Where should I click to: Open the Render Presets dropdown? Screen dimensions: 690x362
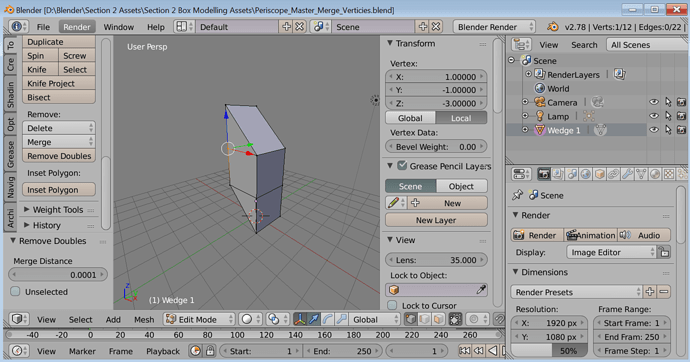pos(576,292)
